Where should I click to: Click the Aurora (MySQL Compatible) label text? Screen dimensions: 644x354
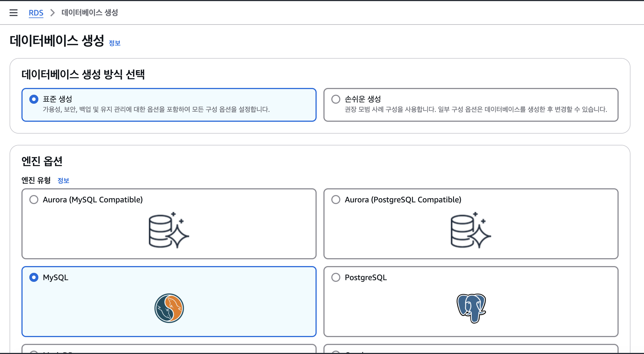[93, 200]
